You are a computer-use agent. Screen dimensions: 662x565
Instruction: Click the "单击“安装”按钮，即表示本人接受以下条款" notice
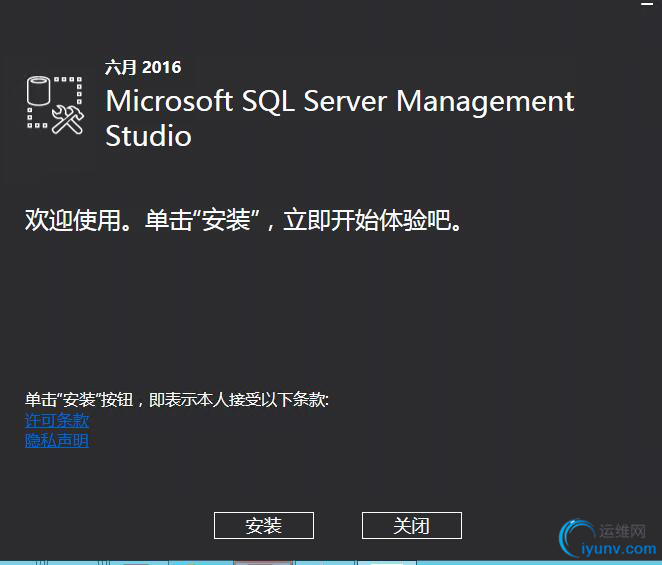176,399
